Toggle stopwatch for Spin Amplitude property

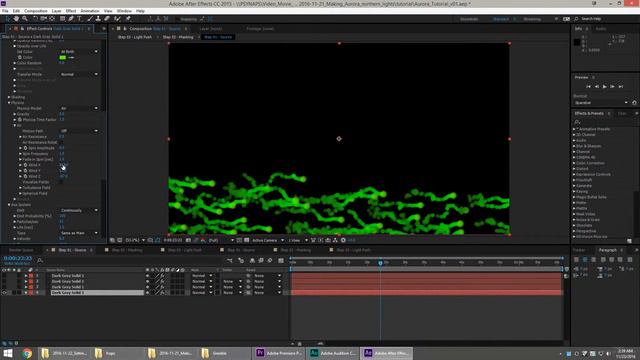point(25,148)
